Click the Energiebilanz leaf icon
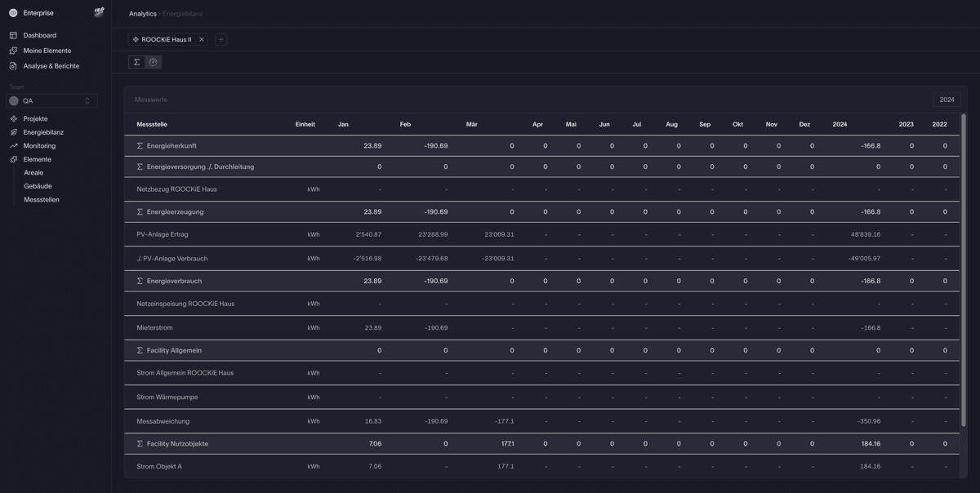 point(13,132)
